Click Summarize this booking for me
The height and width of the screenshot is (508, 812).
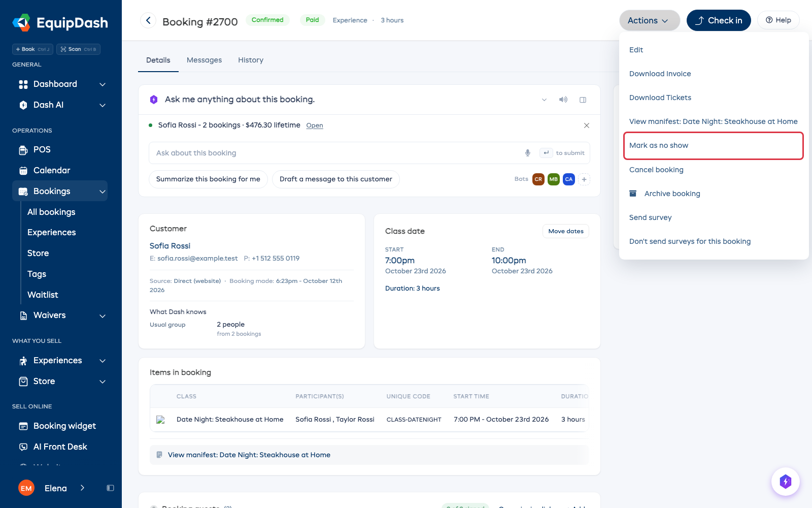coord(208,179)
